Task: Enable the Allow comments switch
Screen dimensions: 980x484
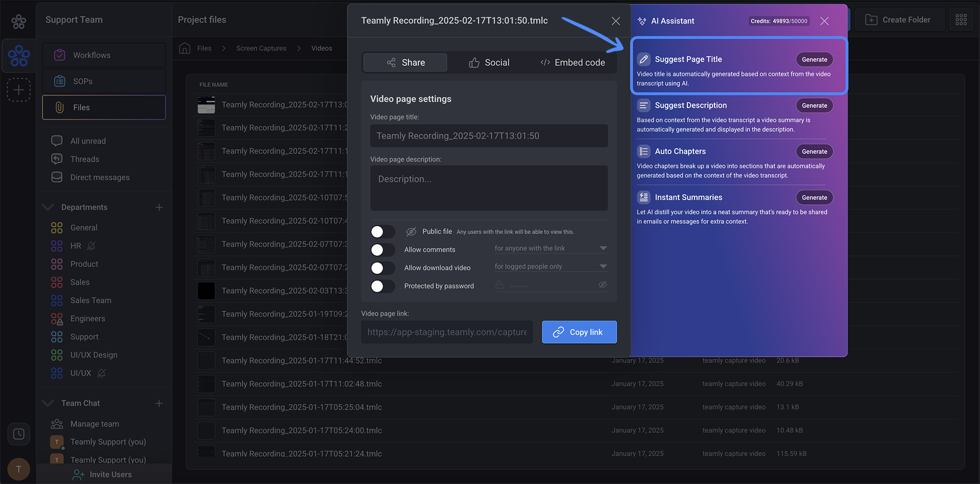Action: pos(383,250)
